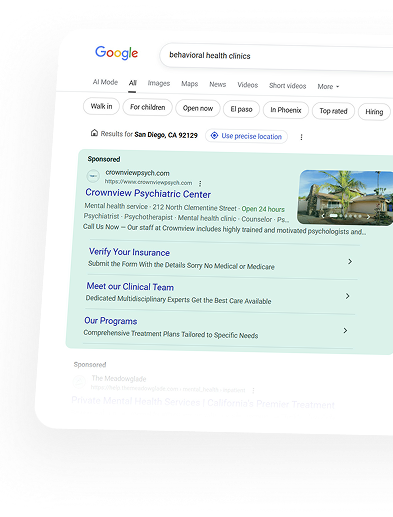Switch to the Images tab
Screen dimensions: 393x517
pyautogui.click(x=159, y=83)
